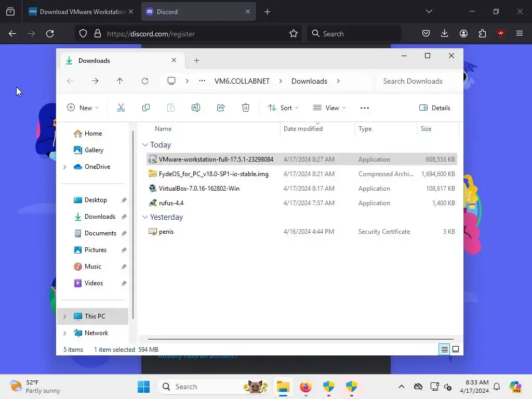The width and height of the screenshot is (532, 399).
Task: Open the Sort dropdown menu
Action: [283, 108]
